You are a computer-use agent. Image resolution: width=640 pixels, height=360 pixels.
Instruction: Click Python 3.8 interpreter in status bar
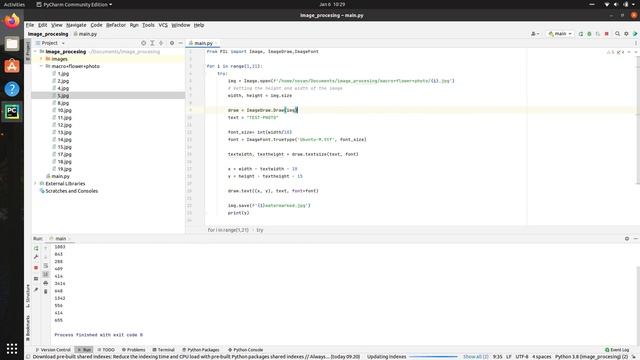click(591, 357)
